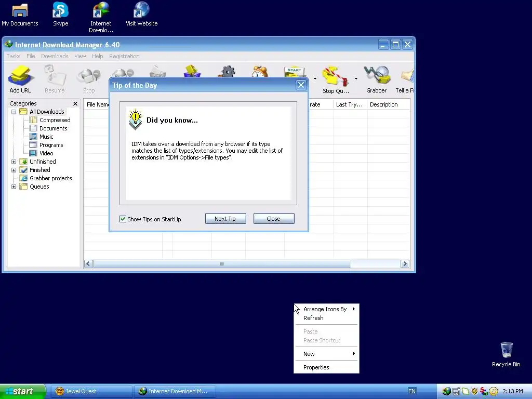Click the horizontal scrollbar thumb
This screenshot has width=532, height=399.
pos(222,263)
